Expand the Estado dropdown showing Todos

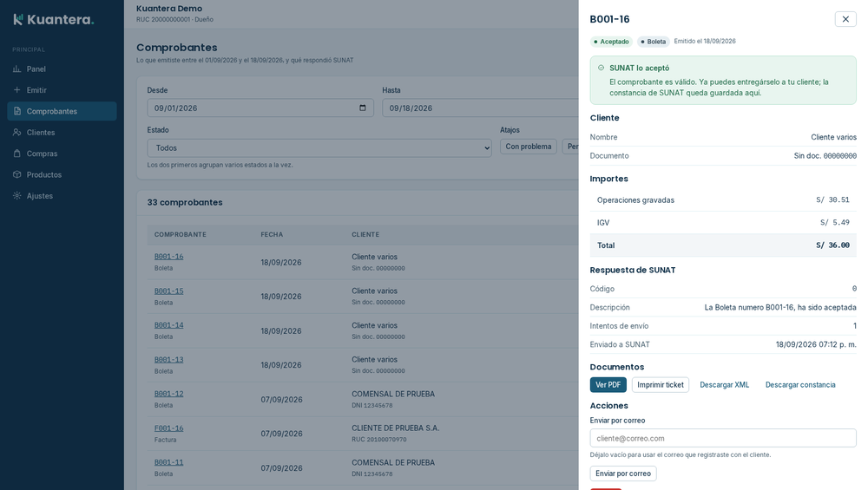coord(319,148)
